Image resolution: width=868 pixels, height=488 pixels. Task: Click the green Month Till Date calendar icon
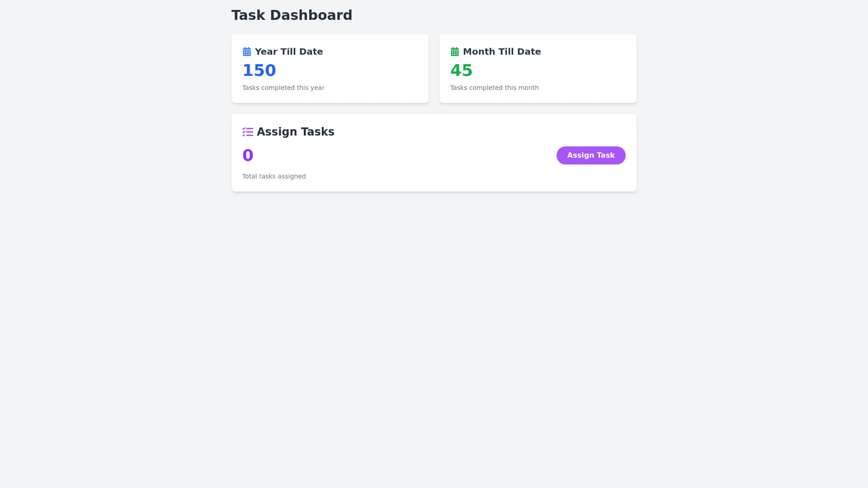[x=455, y=52]
